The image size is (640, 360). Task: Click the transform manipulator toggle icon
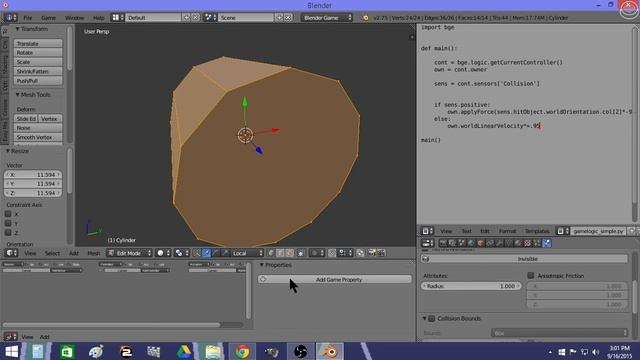click(197, 253)
